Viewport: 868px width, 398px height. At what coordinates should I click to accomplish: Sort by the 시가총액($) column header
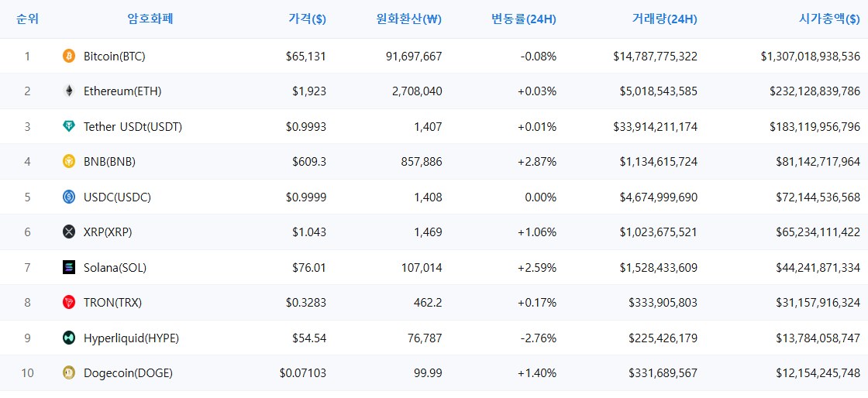click(x=830, y=19)
